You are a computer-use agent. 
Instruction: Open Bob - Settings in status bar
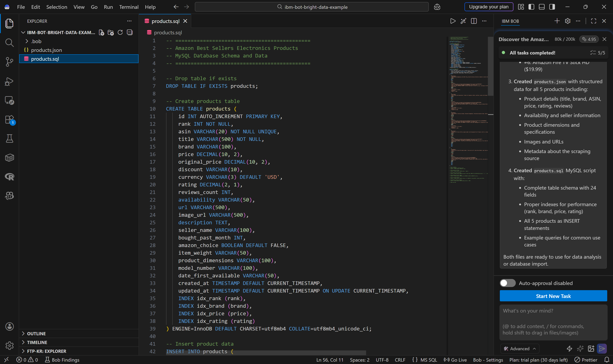[488, 360]
